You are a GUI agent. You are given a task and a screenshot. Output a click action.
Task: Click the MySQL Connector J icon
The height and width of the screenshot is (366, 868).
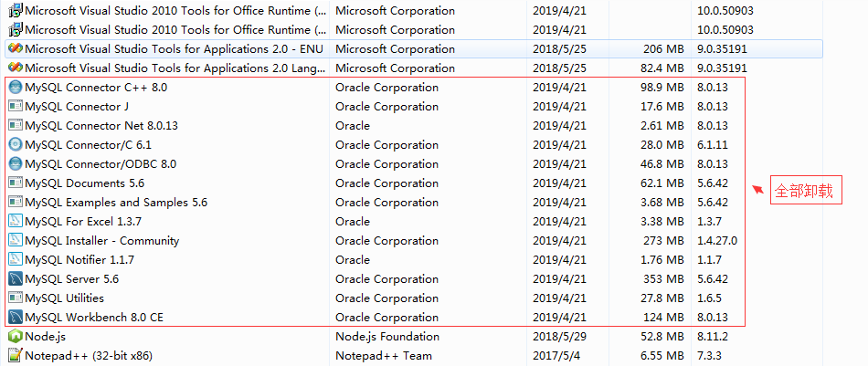click(x=16, y=107)
